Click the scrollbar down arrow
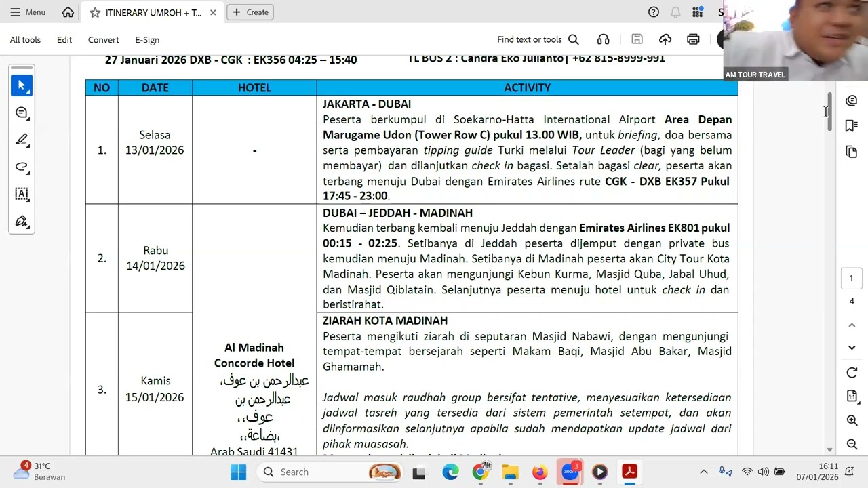Screen dimensions: 868x488 coord(829,449)
